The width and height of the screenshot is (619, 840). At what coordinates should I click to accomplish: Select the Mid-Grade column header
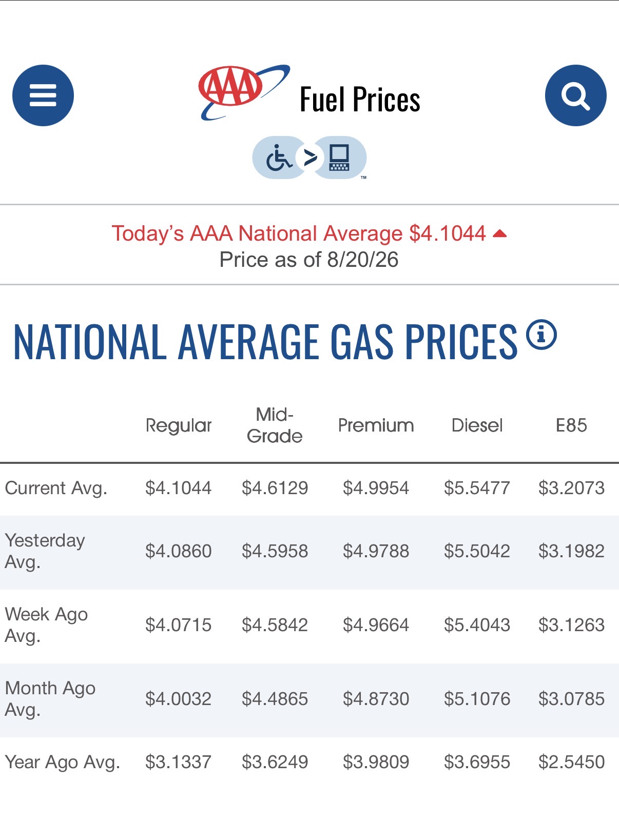(275, 425)
